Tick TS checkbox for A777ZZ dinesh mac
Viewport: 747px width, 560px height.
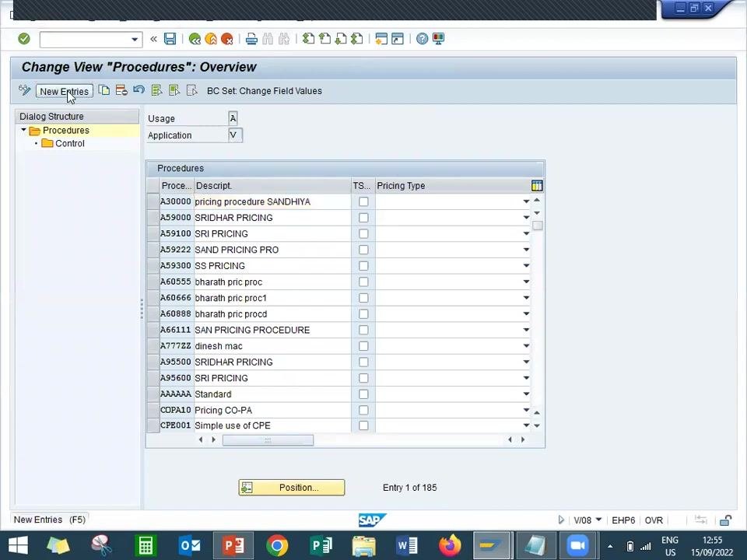tap(363, 346)
